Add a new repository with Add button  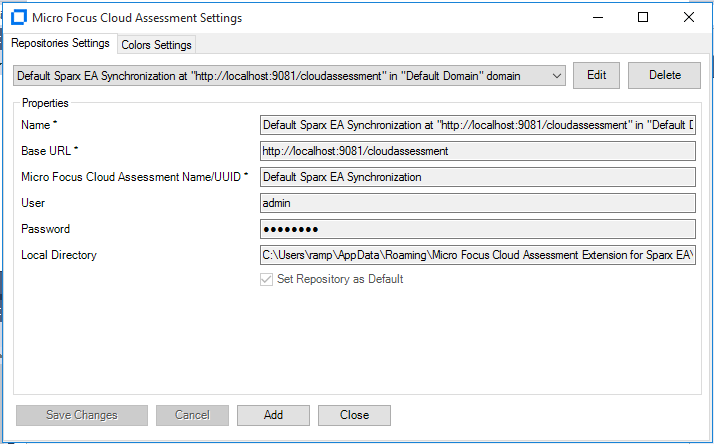[273, 415]
